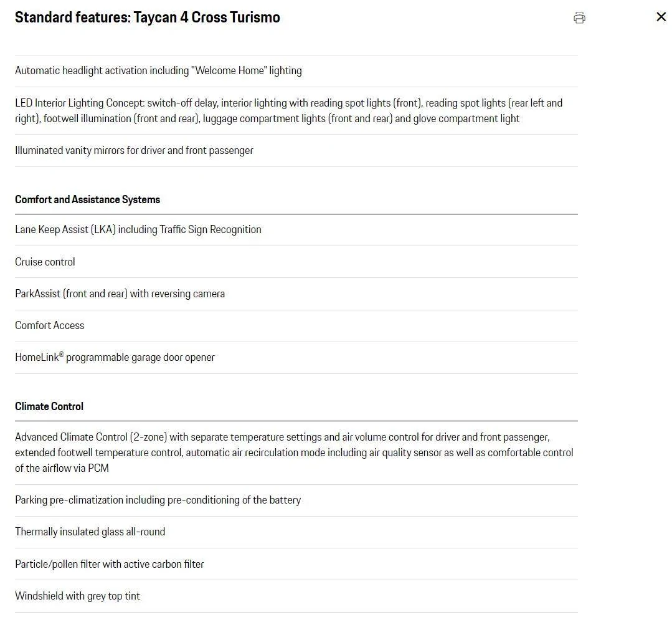Select Parking pre-climatization feature row
The width and height of the screenshot is (672, 617).
(x=296, y=500)
